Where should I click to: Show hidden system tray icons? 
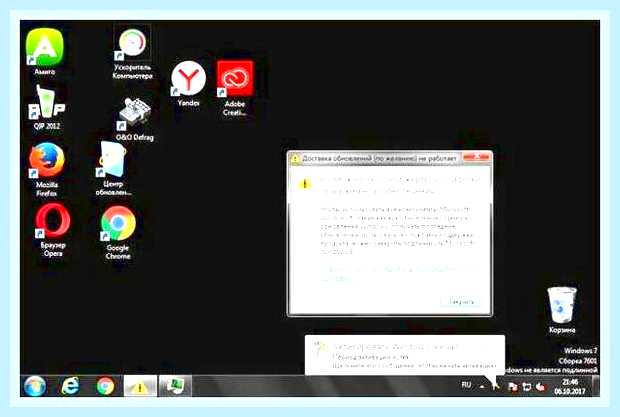[482, 386]
